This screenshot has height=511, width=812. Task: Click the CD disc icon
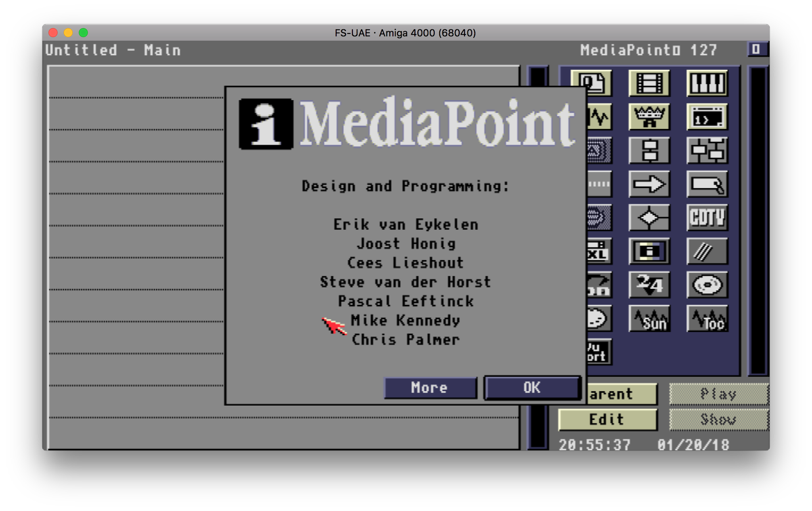point(708,285)
